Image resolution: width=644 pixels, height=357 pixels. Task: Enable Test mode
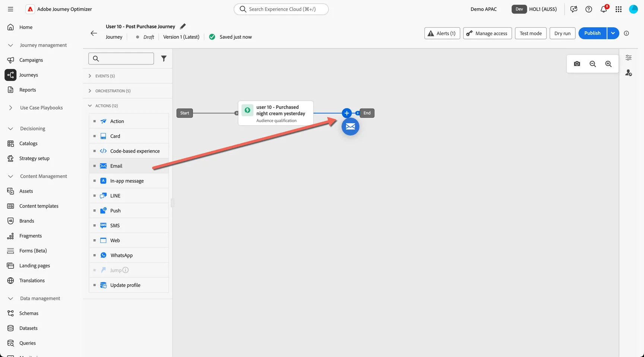(x=531, y=33)
